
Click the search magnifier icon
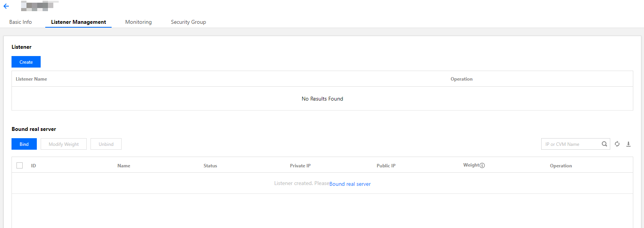coord(604,144)
